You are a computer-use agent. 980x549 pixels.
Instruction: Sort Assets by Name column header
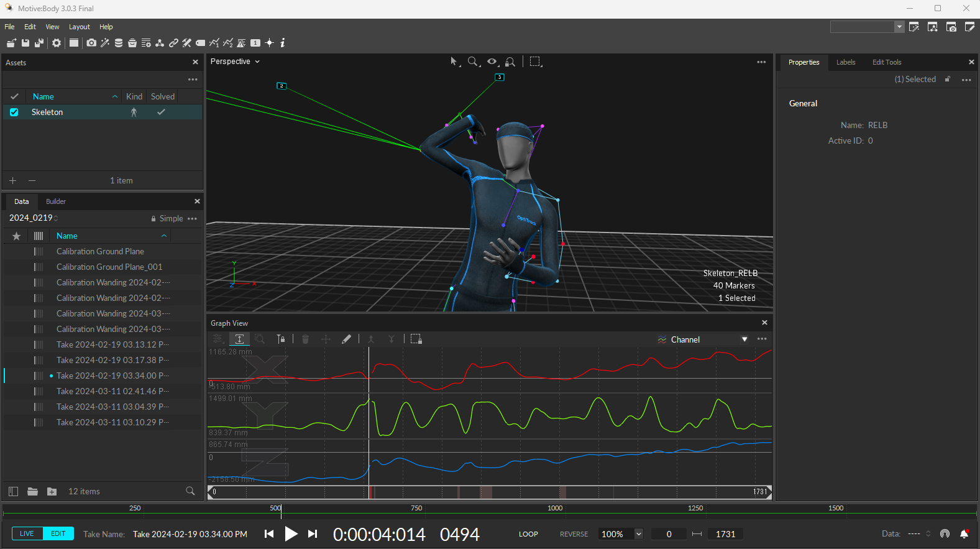pyautogui.click(x=75, y=96)
